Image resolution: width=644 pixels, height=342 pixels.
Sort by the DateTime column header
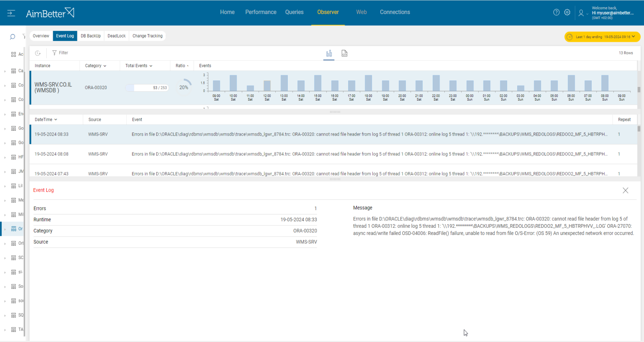[x=46, y=119]
